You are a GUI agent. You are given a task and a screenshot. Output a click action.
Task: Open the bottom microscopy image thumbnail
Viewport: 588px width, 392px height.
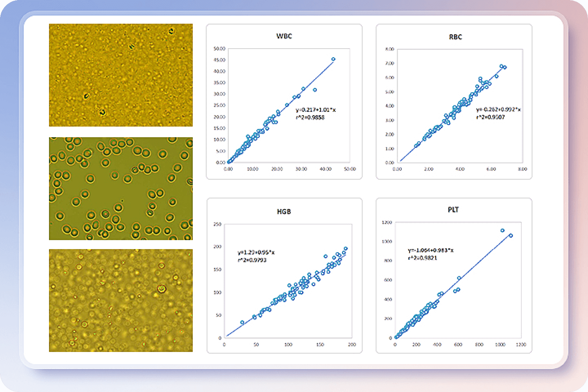pyautogui.click(x=121, y=299)
